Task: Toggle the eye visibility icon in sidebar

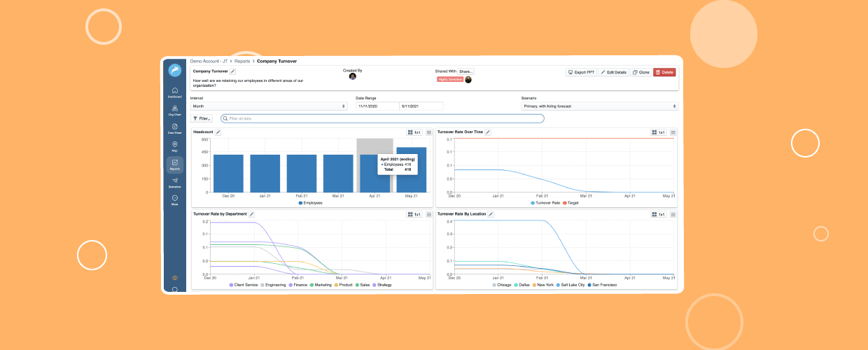Action: pyautogui.click(x=174, y=278)
